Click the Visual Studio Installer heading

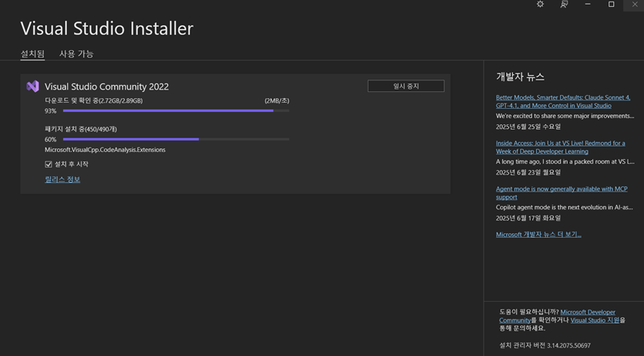[x=106, y=29]
